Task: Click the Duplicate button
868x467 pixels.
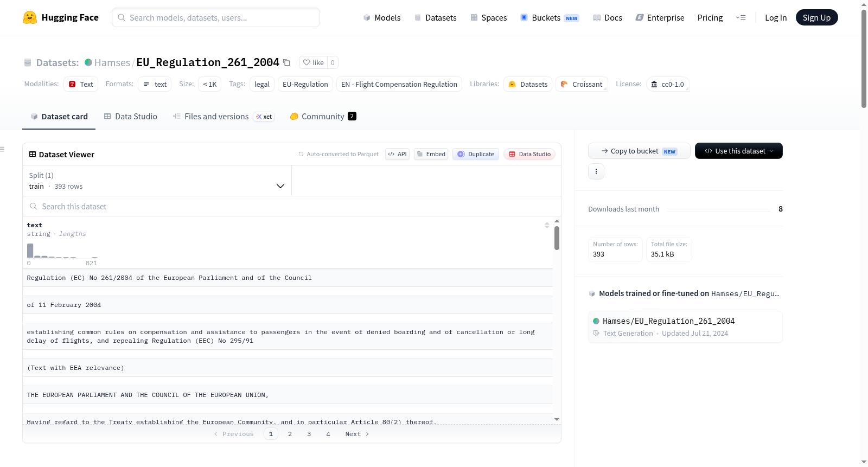Action: pyautogui.click(x=476, y=154)
